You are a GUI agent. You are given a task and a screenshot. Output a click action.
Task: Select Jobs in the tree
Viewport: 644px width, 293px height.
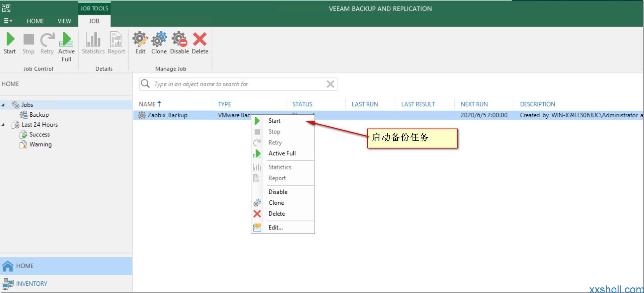pyautogui.click(x=27, y=105)
